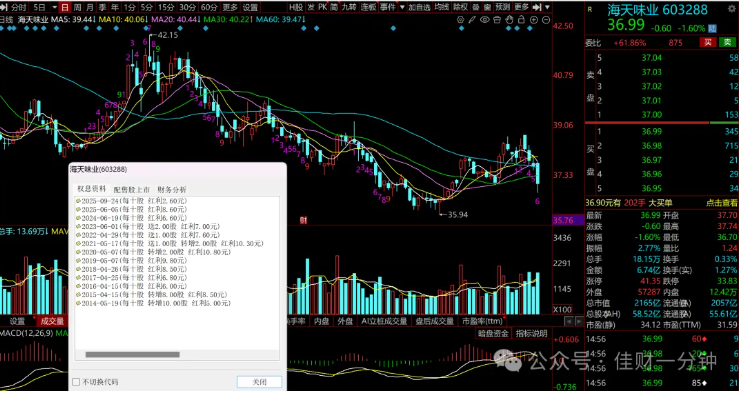Click the zoom out minus icon on chart
The height and width of the screenshot is (393, 739).
[x=546, y=20]
